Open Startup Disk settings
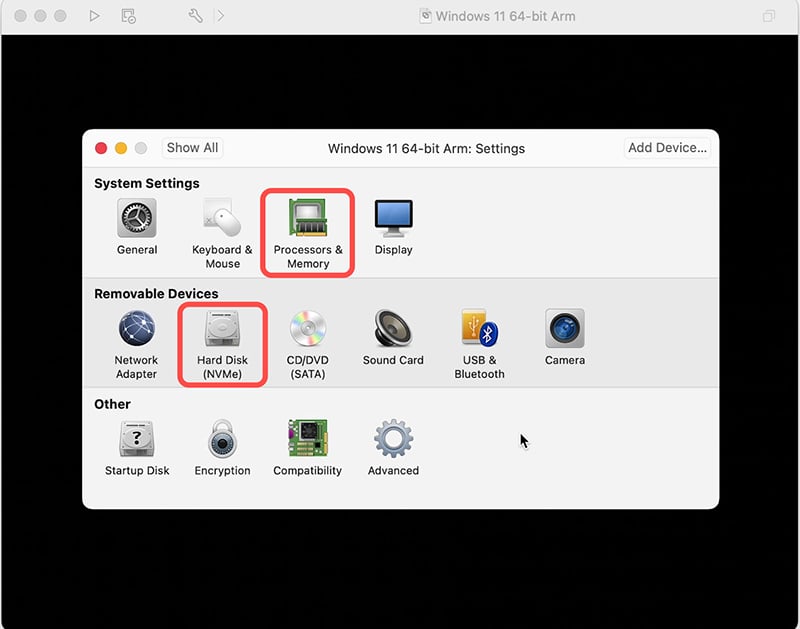800x629 pixels. click(137, 448)
